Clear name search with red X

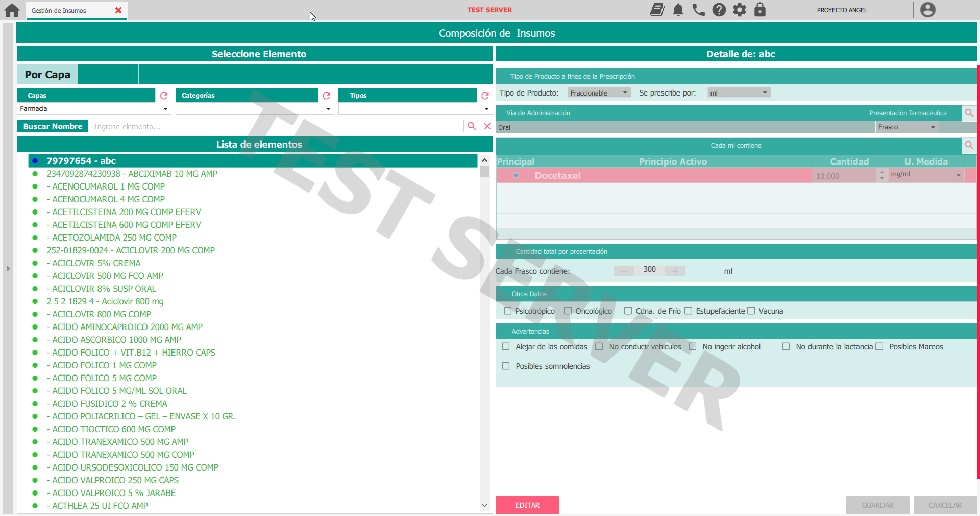[x=487, y=126]
